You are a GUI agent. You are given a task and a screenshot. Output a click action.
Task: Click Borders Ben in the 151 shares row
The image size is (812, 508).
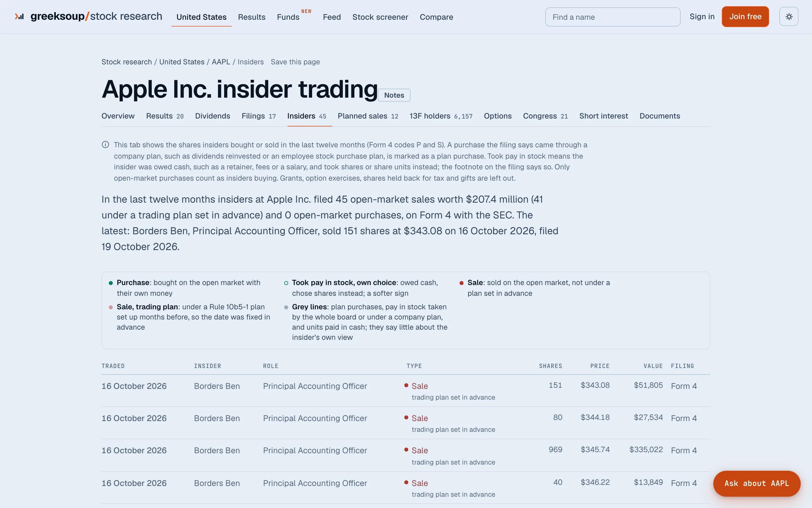[x=217, y=386]
